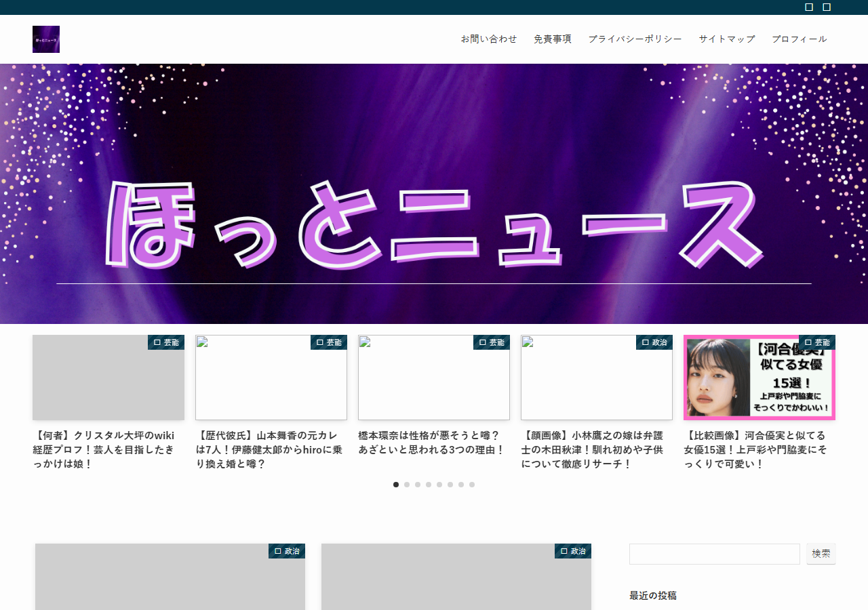Open 小林鷹之の嫁 article thumbnail
Screen dimensions: 868x610
(597, 378)
